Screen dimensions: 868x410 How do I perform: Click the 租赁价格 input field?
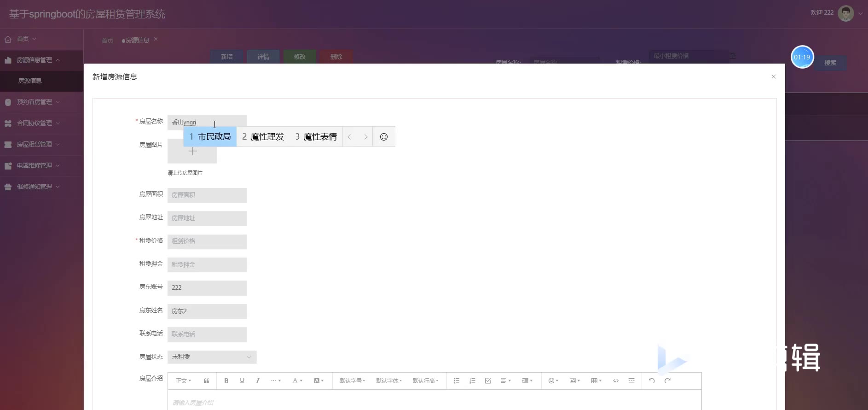tap(207, 241)
